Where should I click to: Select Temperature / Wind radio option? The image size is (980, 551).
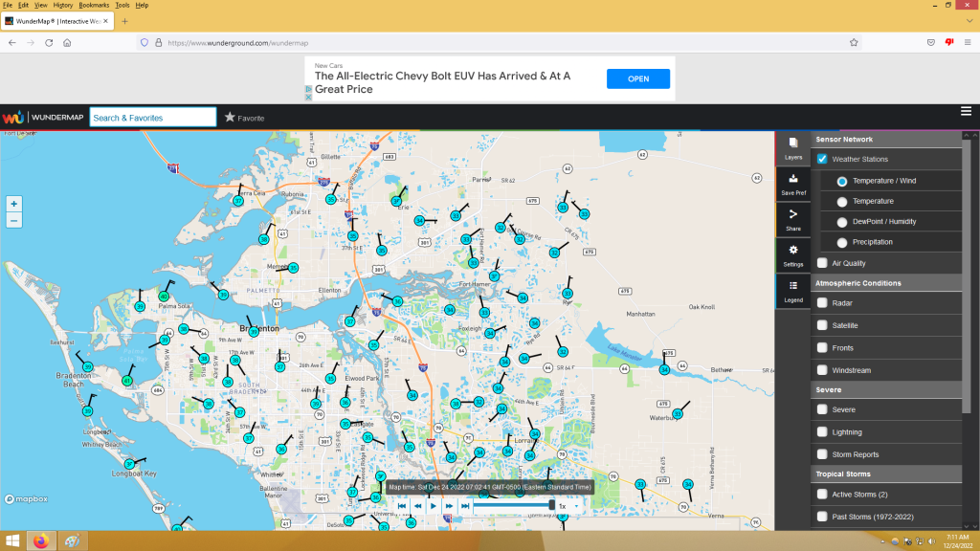pos(842,181)
